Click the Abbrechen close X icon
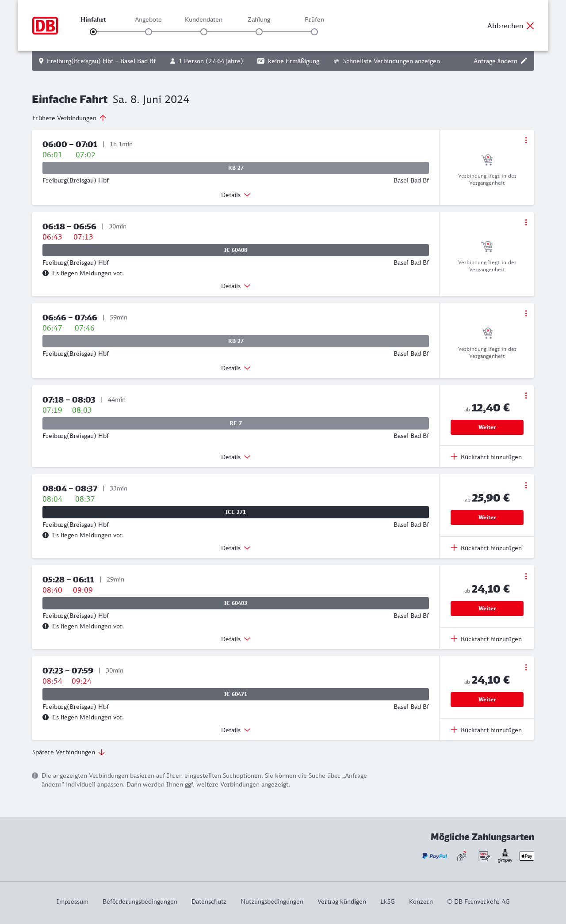The height and width of the screenshot is (924, 566). [x=530, y=26]
